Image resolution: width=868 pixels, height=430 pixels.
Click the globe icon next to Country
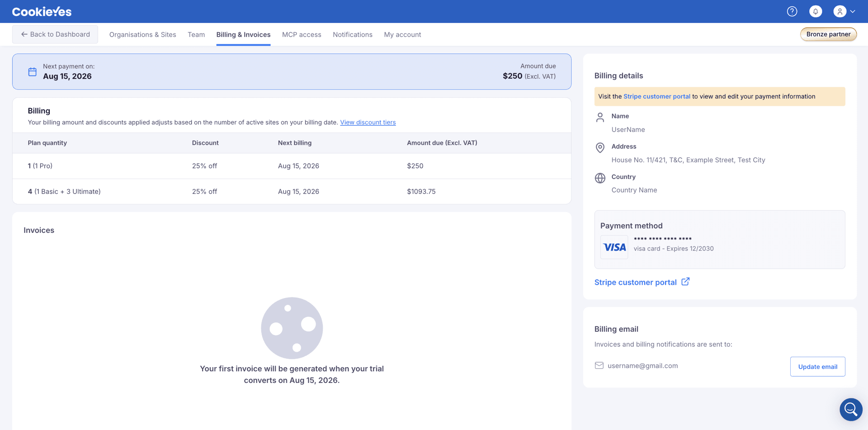pos(600,178)
